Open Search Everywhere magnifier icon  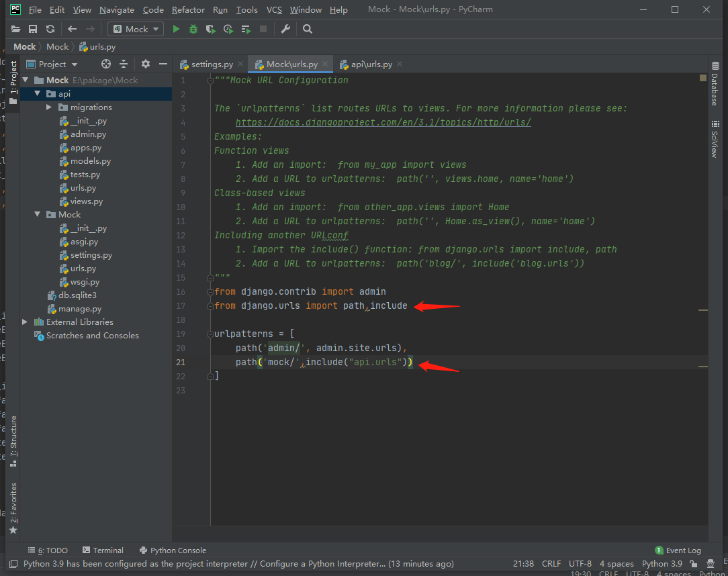coord(308,30)
